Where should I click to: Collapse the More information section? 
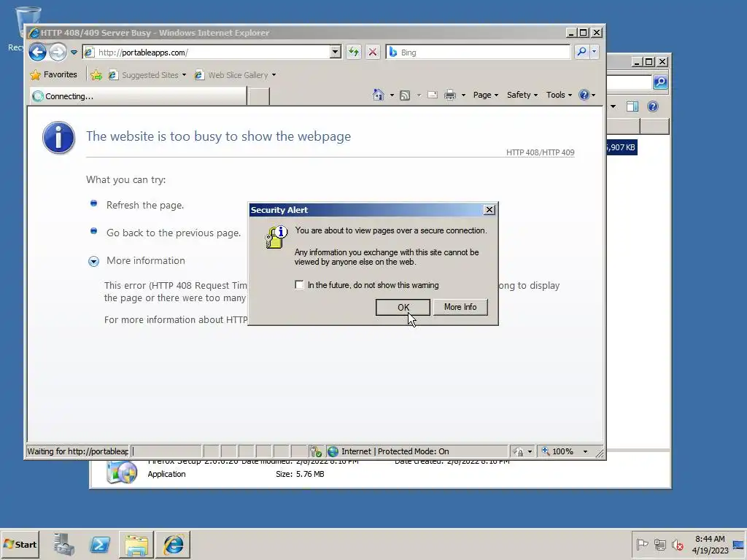[x=94, y=261]
